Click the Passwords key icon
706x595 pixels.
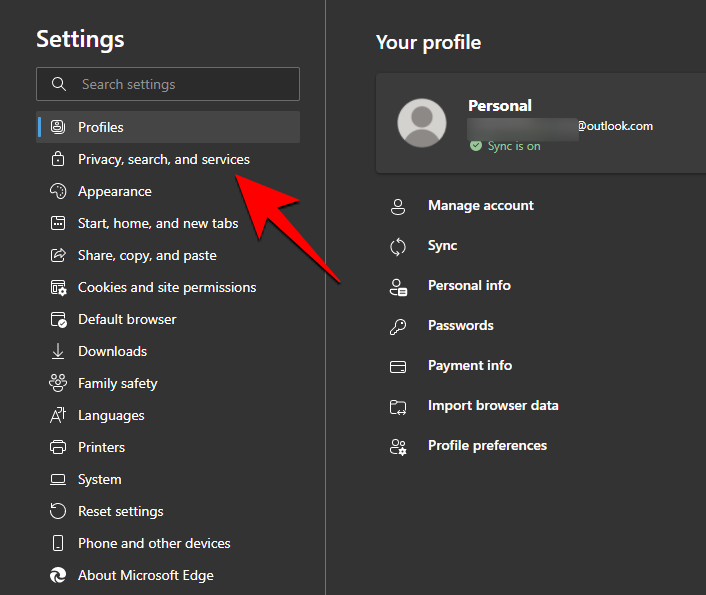tap(398, 326)
